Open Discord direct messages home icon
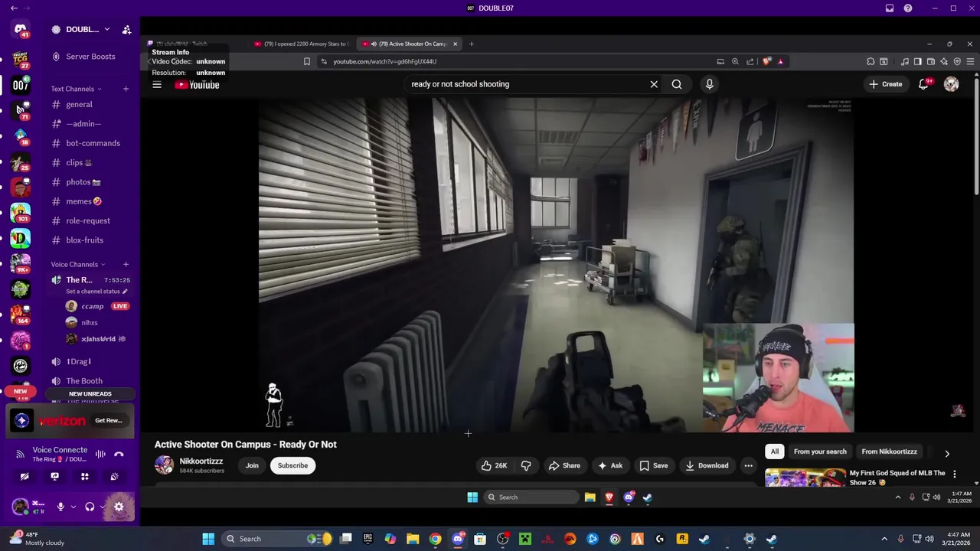This screenshot has width=980, height=551. pyautogui.click(x=20, y=30)
